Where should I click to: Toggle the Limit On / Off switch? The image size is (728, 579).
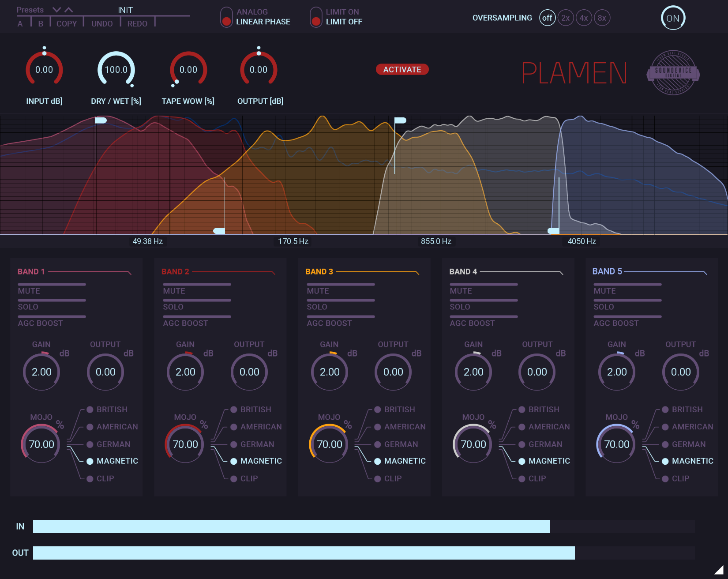coord(316,17)
